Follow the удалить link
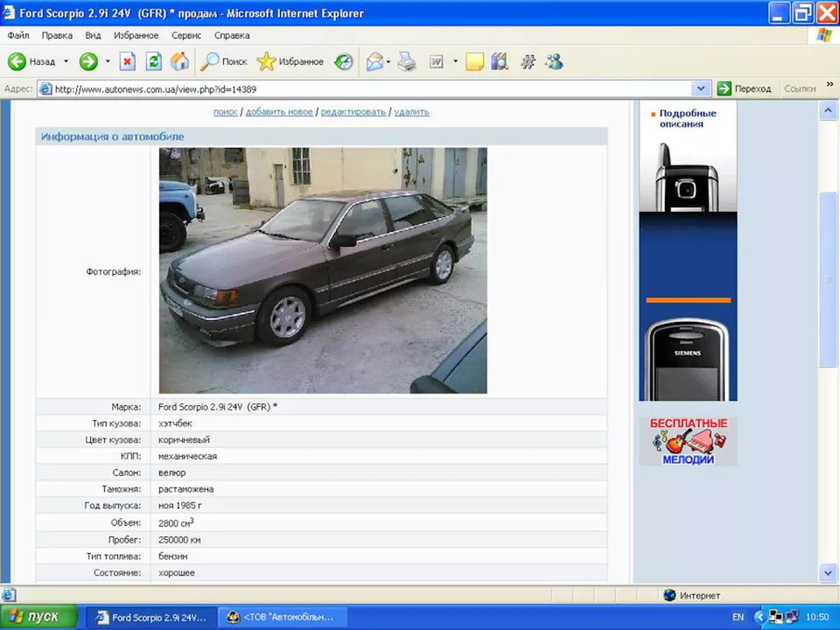The height and width of the screenshot is (630, 840). (x=412, y=112)
